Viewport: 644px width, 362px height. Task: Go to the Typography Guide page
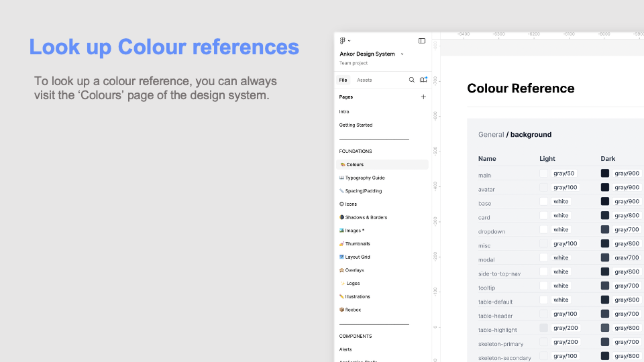(x=364, y=178)
